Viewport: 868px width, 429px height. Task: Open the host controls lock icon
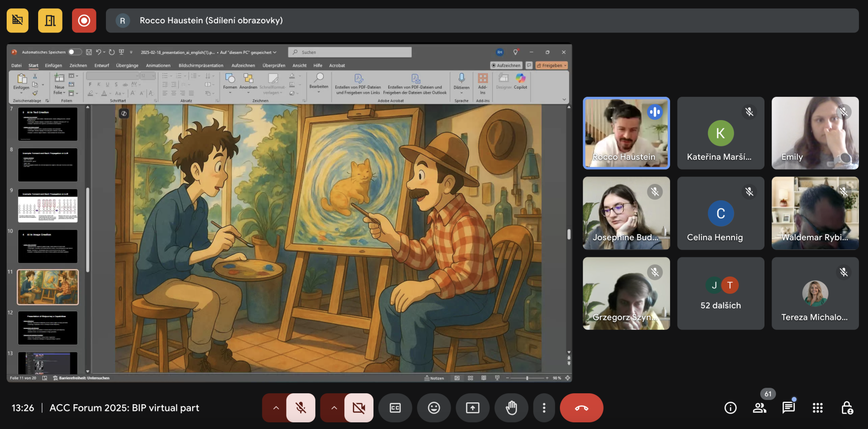coord(847,408)
